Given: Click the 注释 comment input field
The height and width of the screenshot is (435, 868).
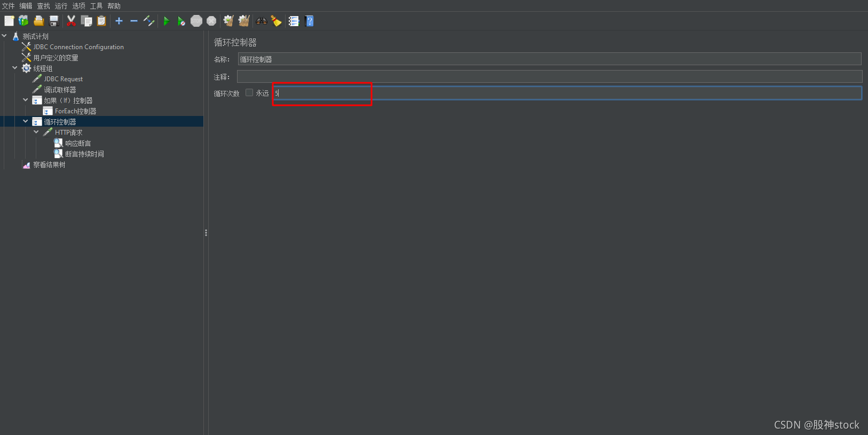Looking at the screenshot, I should tap(549, 76).
